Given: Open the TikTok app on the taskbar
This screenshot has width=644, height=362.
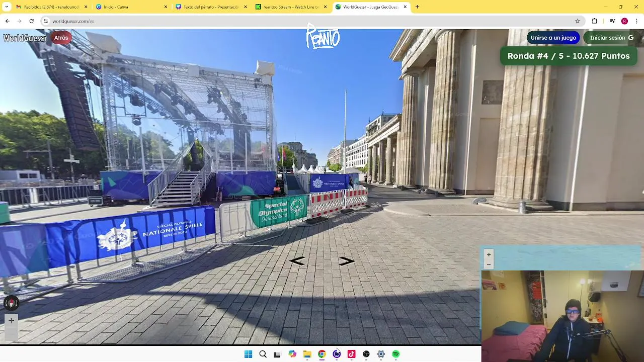Looking at the screenshot, I should [x=351, y=354].
